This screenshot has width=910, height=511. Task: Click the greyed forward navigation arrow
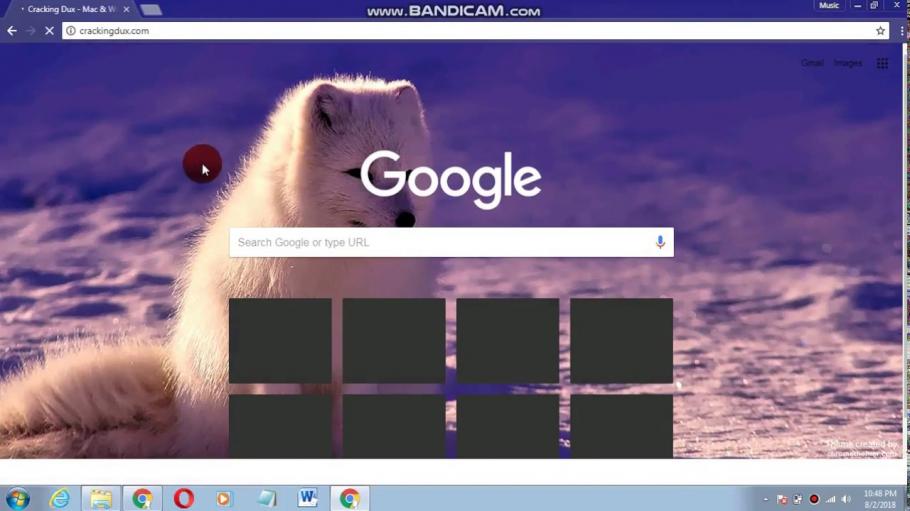click(30, 31)
